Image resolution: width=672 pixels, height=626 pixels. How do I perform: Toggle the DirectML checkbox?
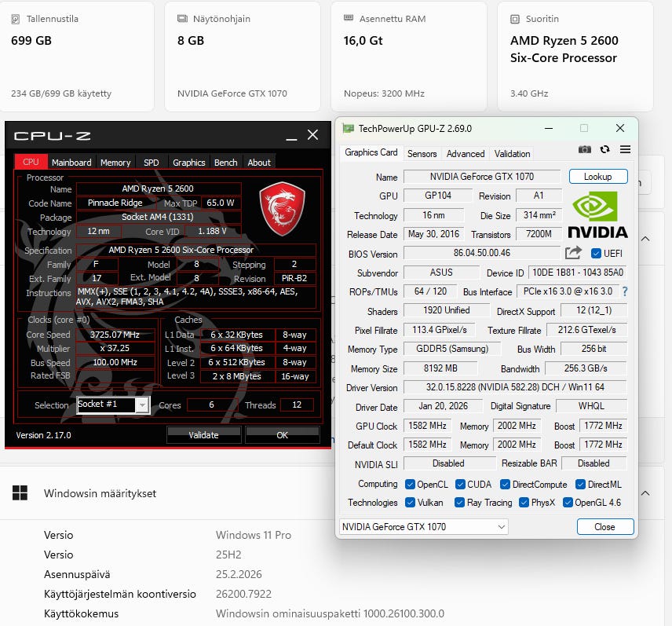pos(580,484)
